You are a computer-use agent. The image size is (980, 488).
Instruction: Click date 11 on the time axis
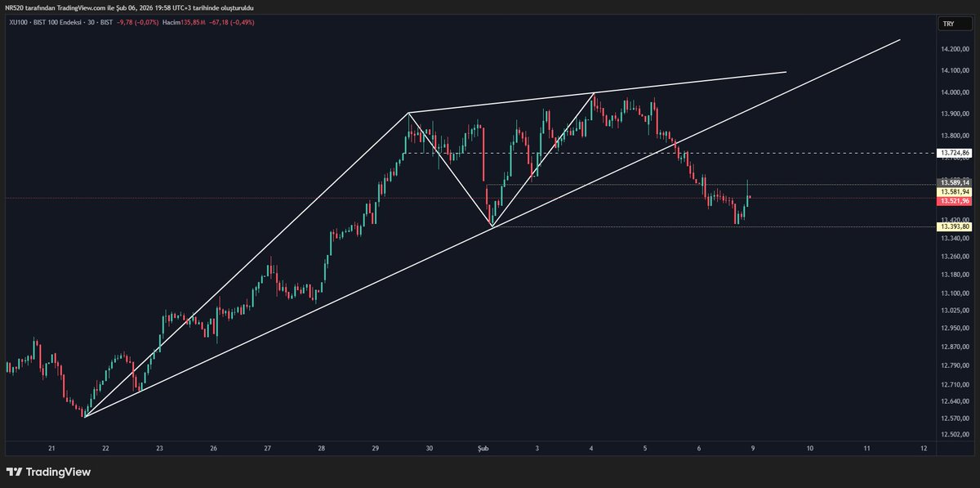[x=866, y=449]
